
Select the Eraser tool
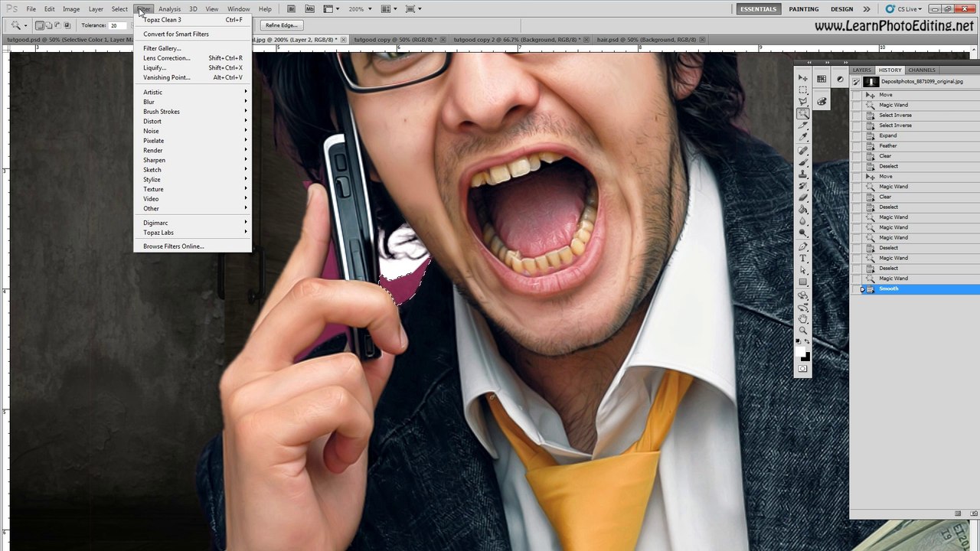[x=802, y=197]
